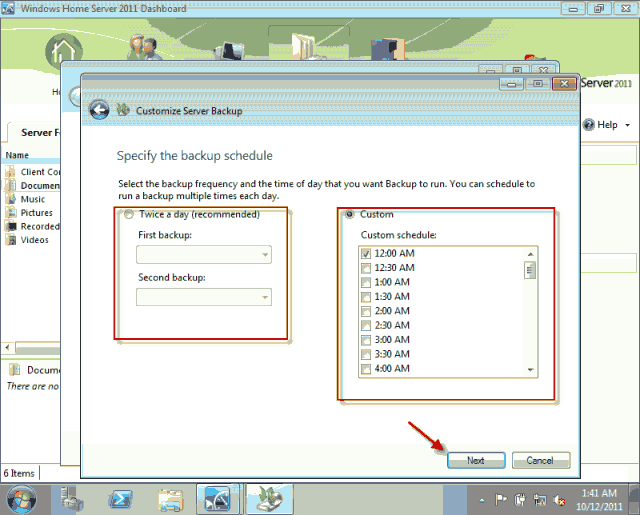
Task: Click the back arrow in Customize Server Backup
Action: pos(99,110)
